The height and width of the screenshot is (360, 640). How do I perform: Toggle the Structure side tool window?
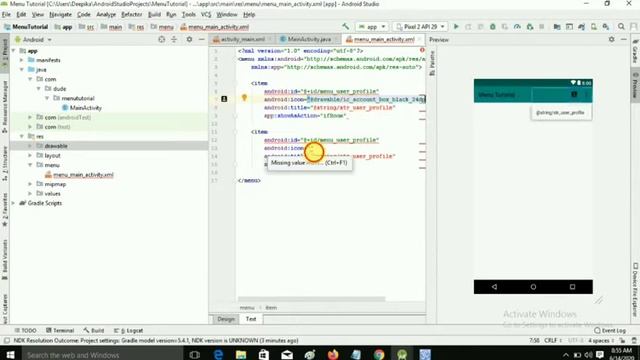pyautogui.click(x=4, y=163)
